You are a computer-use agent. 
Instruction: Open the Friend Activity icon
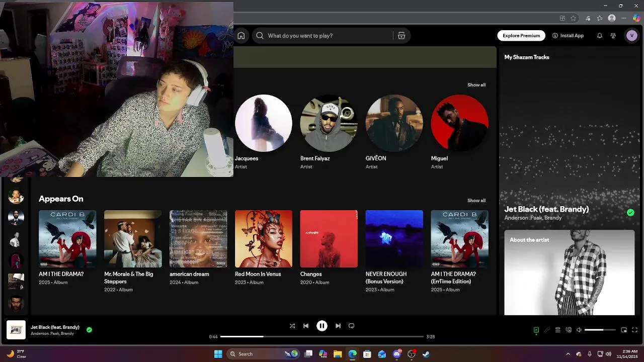point(613,36)
